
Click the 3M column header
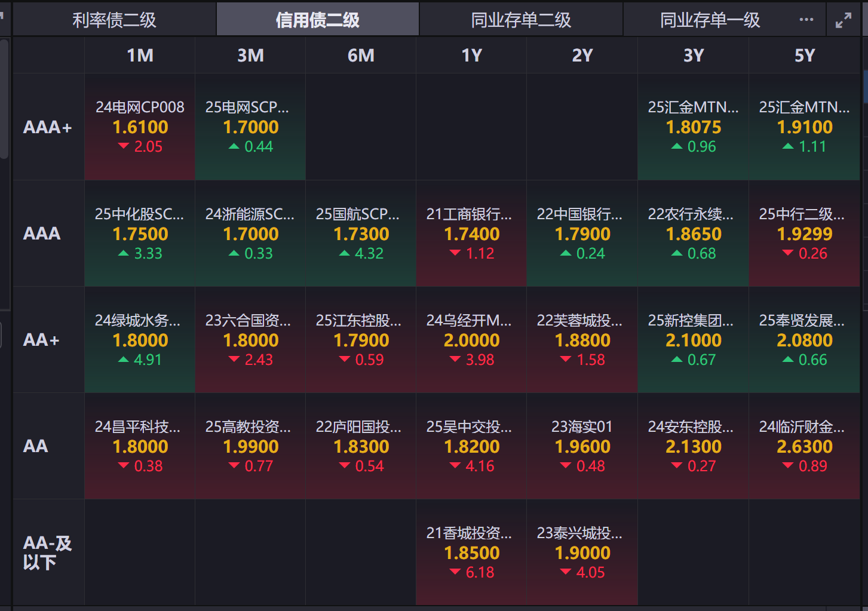tap(250, 56)
